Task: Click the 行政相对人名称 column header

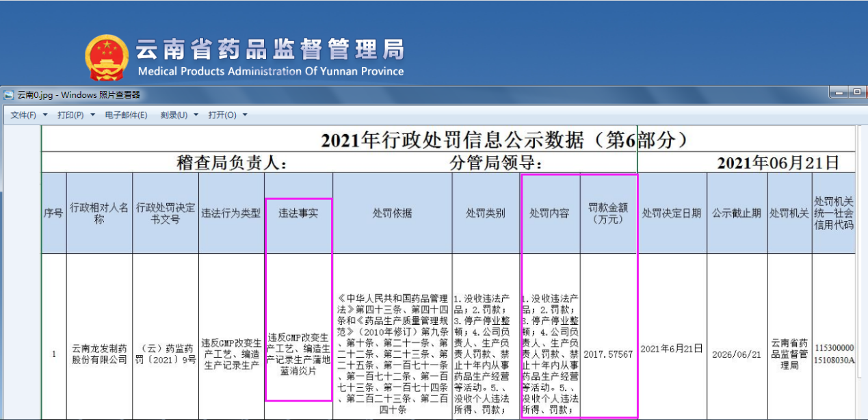Action: (99, 213)
